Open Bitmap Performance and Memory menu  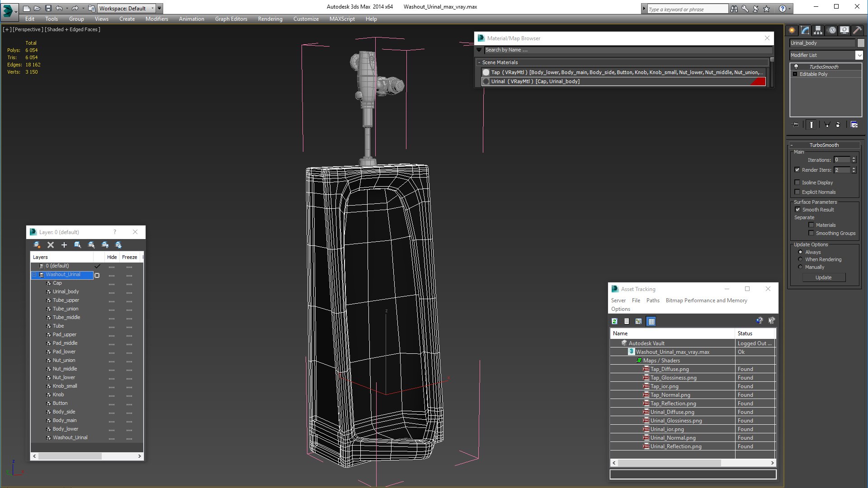pyautogui.click(x=706, y=300)
